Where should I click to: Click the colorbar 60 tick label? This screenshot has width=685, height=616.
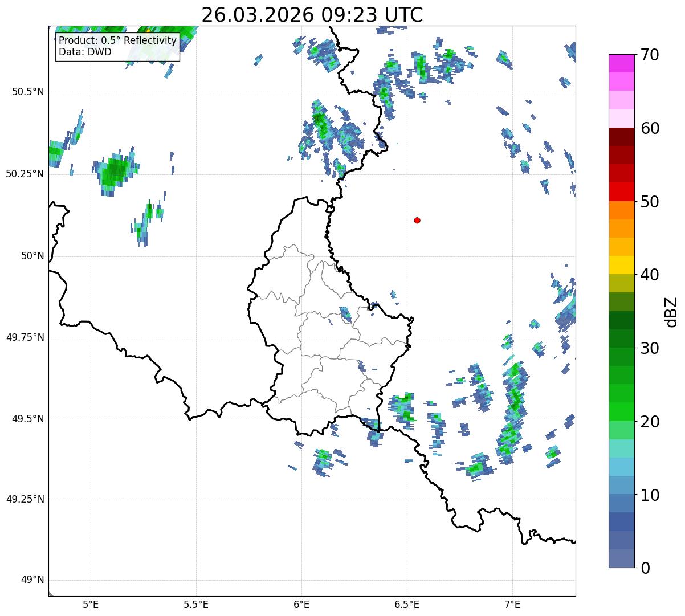point(650,128)
